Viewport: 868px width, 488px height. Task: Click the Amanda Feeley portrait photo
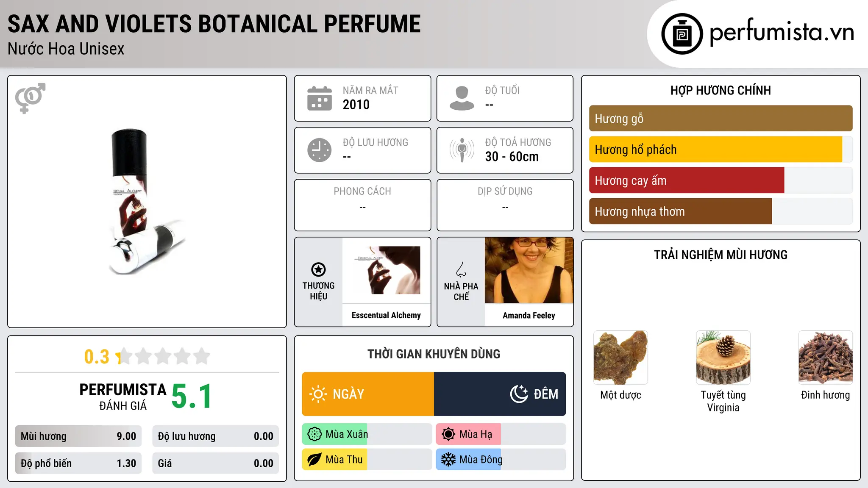pyautogui.click(x=529, y=270)
